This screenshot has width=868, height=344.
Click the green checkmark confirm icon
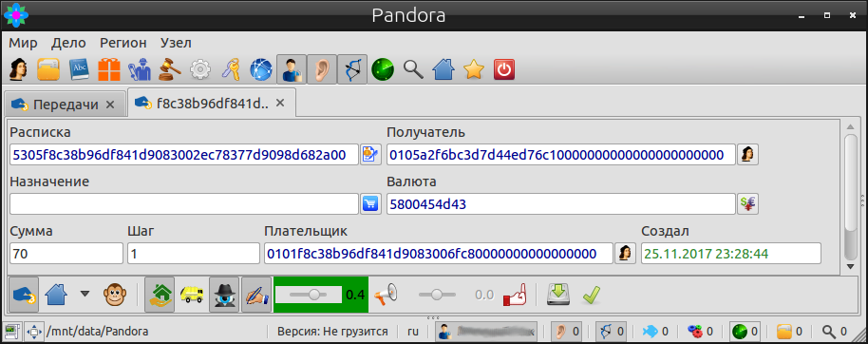(x=591, y=295)
